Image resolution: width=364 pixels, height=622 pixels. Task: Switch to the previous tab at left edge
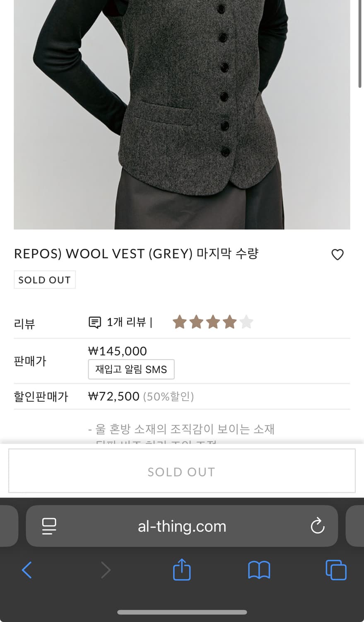point(8,526)
